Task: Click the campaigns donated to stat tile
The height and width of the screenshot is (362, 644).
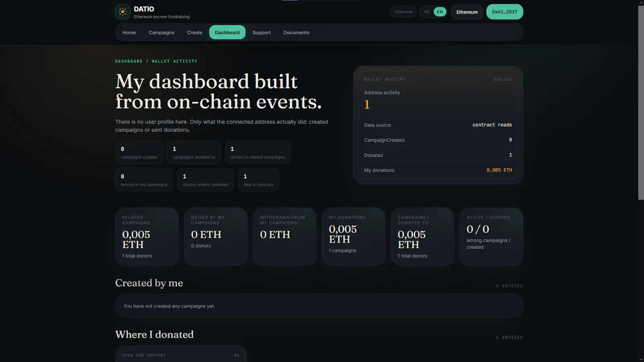Action: click(194, 152)
